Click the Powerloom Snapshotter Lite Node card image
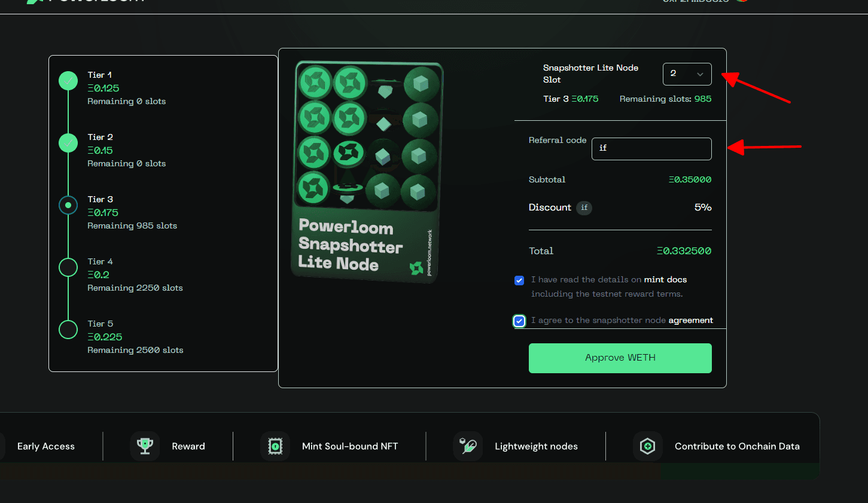This screenshot has width=868, height=503. [367, 172]
